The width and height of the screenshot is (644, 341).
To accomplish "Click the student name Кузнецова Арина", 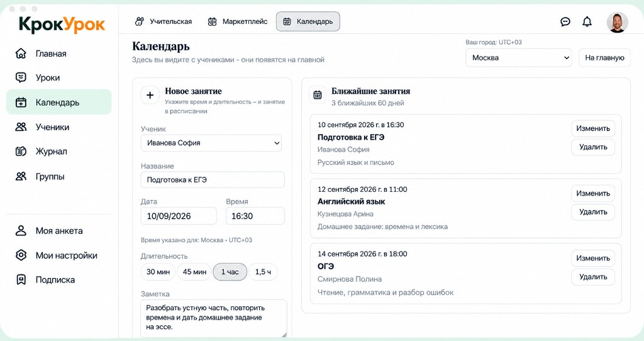I will 345,214.
